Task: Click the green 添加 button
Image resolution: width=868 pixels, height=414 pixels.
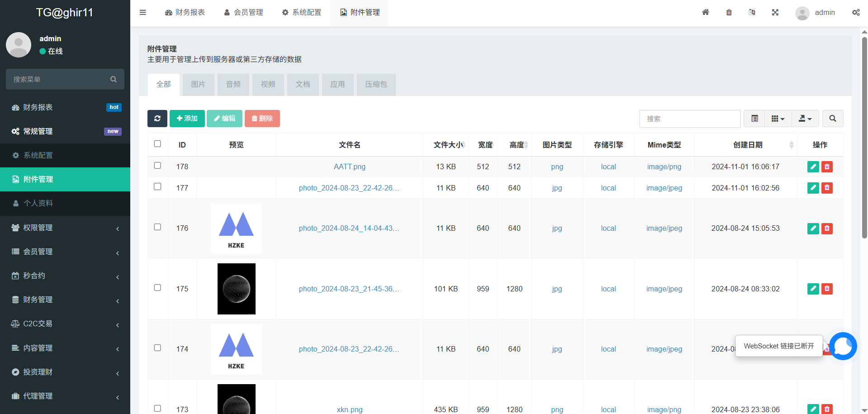Action: coord(187,119)
